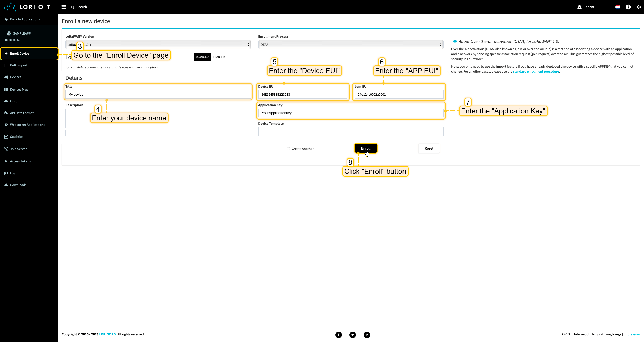Click the info circle icon in header
644x342 pixels.
pos(628,7)
